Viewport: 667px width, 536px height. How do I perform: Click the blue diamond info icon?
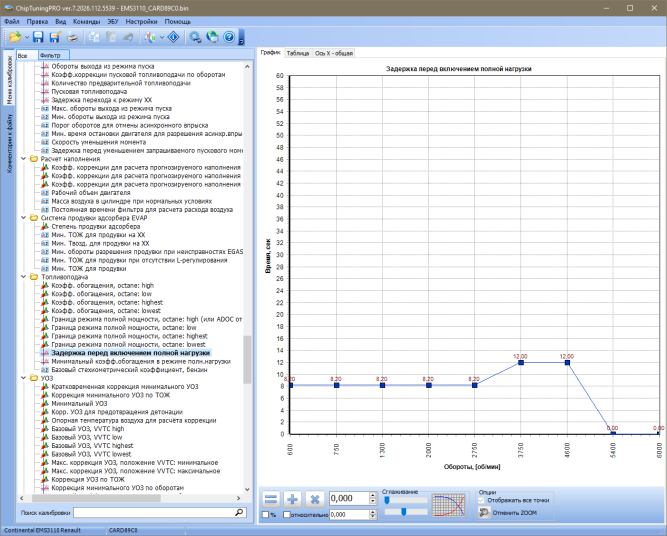(174, 37)
